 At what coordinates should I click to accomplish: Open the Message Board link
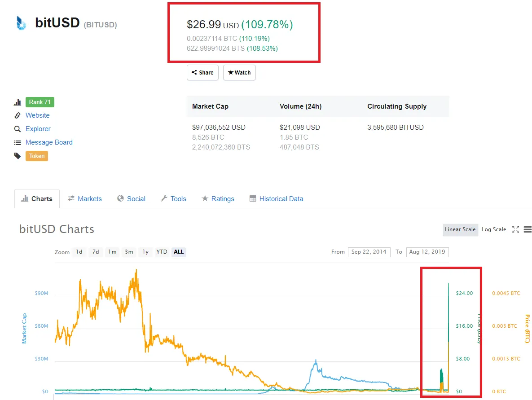point(49,142)
